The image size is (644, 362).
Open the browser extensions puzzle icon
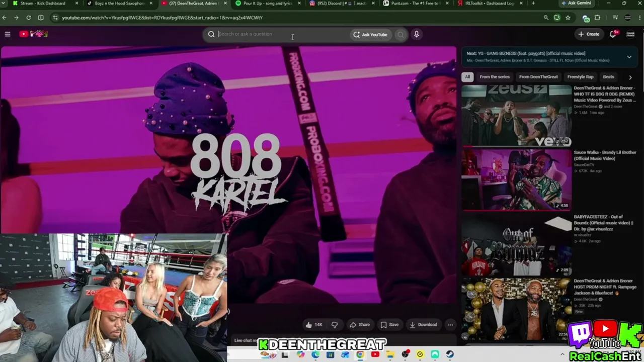pyautogui.click(x=597, y=18)
